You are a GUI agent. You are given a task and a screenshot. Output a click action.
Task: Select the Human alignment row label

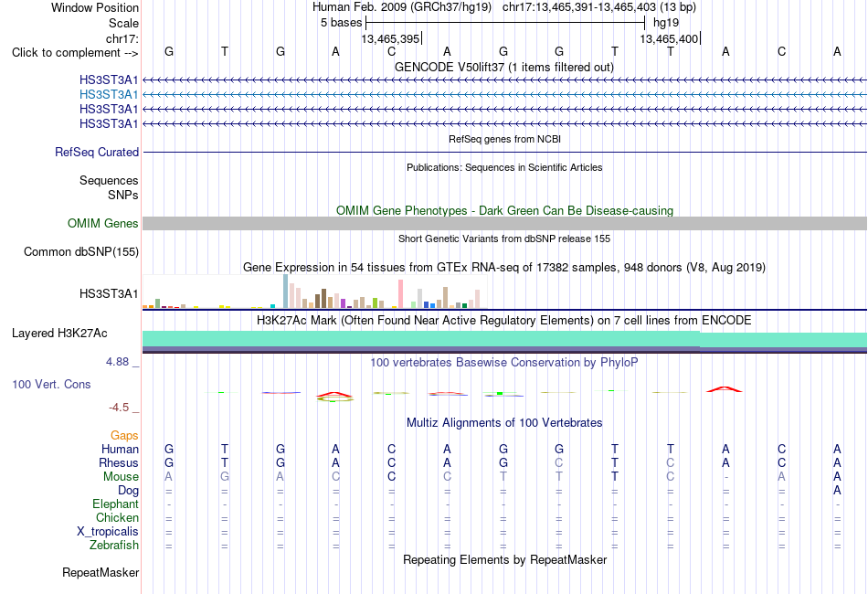click(120, 449)
